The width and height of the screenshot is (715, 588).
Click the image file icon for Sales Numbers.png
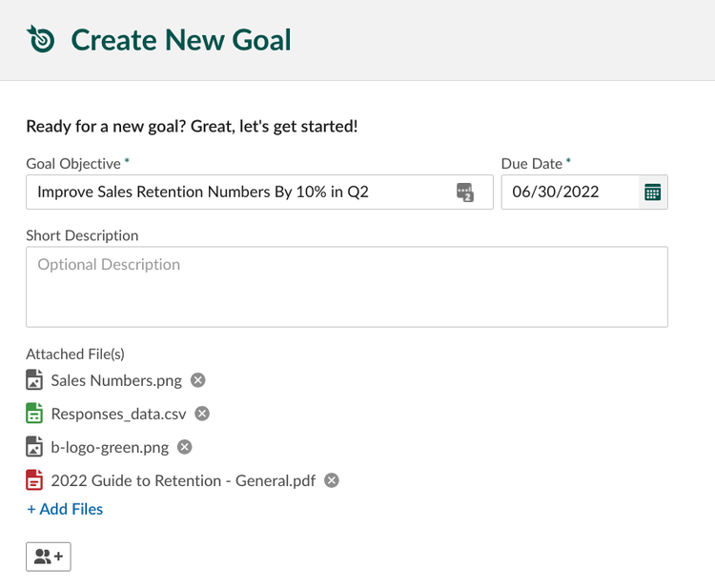pyautogui.click(x=34, y=379)
